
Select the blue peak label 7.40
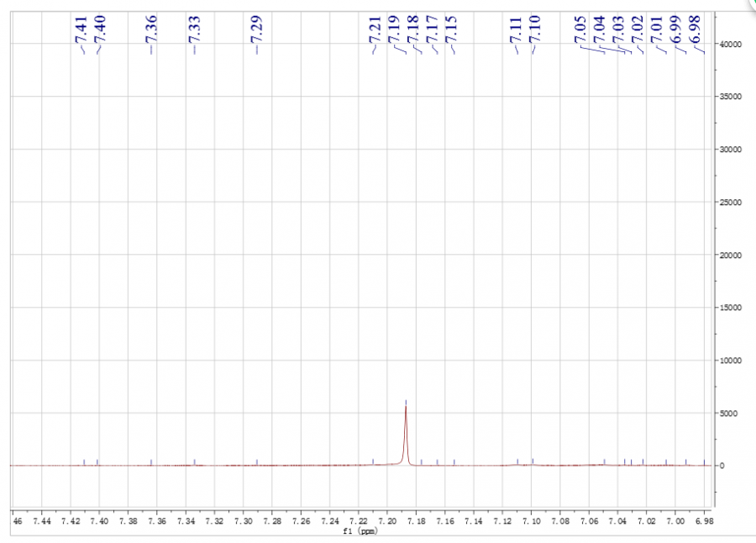point(99,30)
